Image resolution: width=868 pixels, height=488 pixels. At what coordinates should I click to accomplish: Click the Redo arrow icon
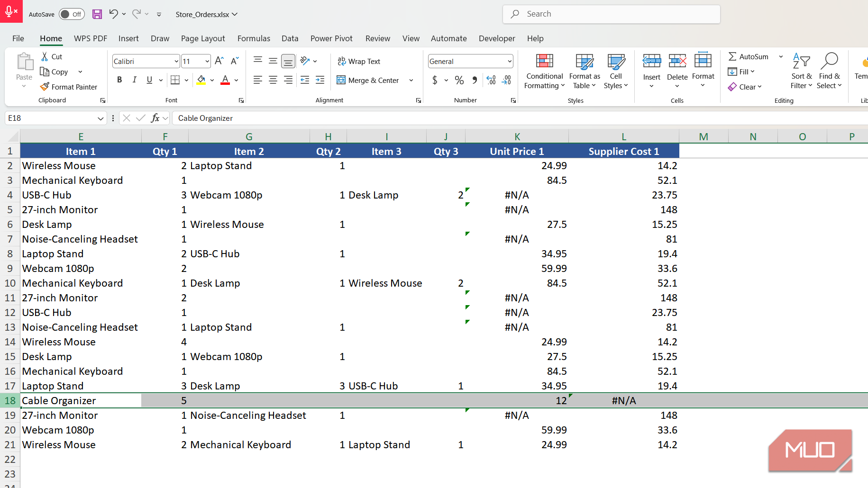137,14
